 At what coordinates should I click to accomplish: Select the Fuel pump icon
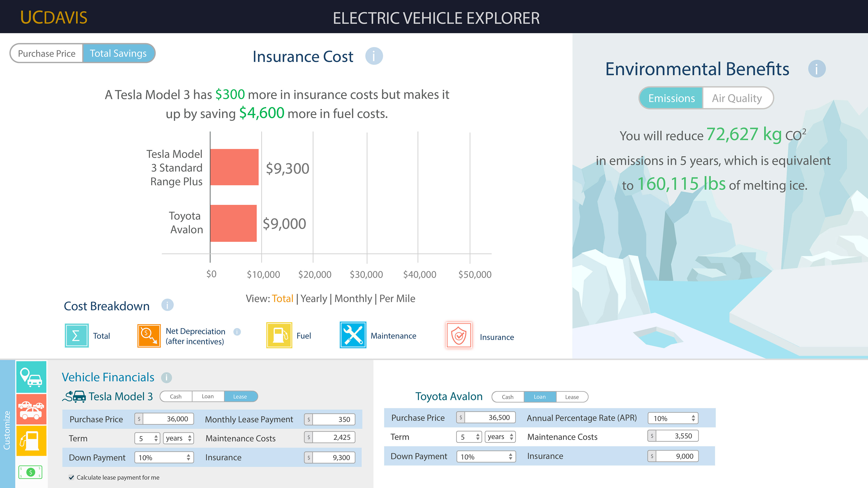coord(279,335)
